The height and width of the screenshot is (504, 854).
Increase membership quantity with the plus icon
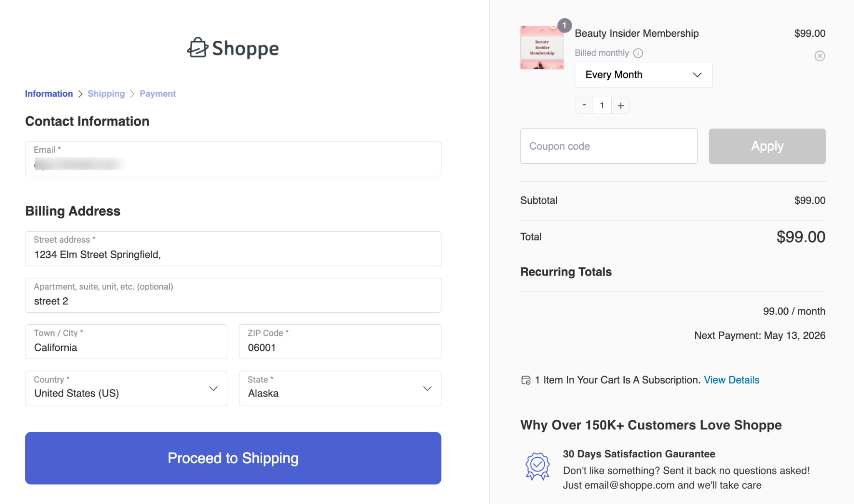coord(620,105)
